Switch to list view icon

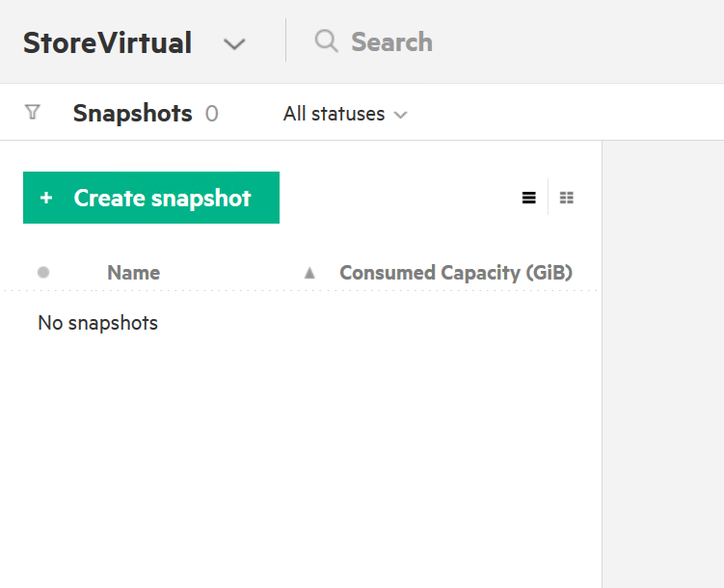pos(528,198)
